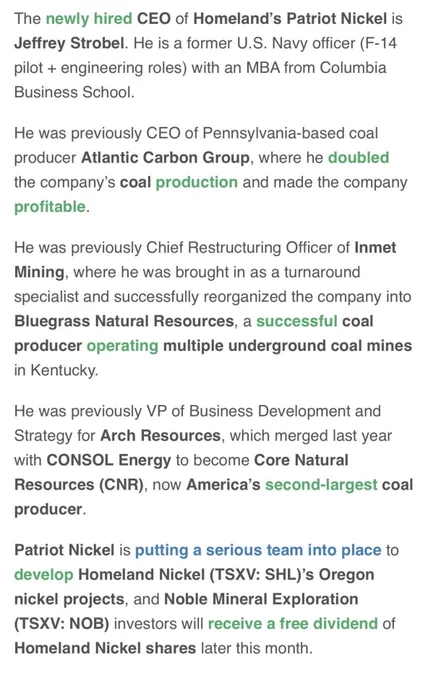Viewport: 436px width, 680px height.
Task: Click the 'successful' green link
Action: click(x=296, y=321)
